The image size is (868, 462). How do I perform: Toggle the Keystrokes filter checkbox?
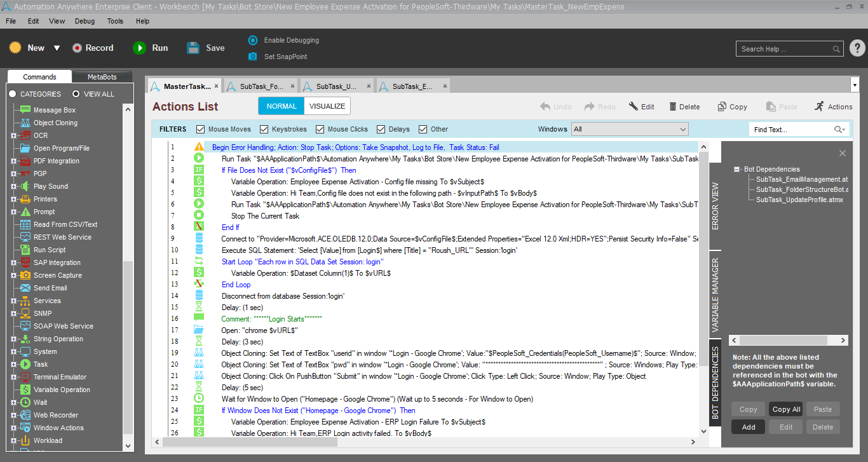264,129
